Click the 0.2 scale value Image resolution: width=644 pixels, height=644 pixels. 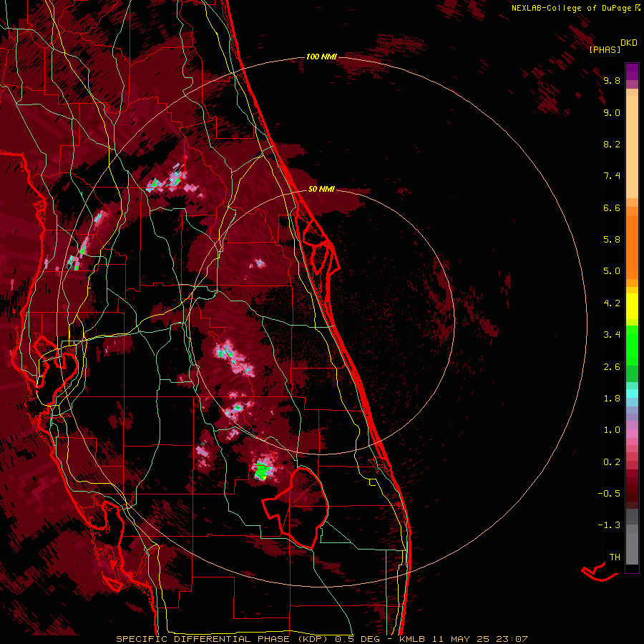612,462
